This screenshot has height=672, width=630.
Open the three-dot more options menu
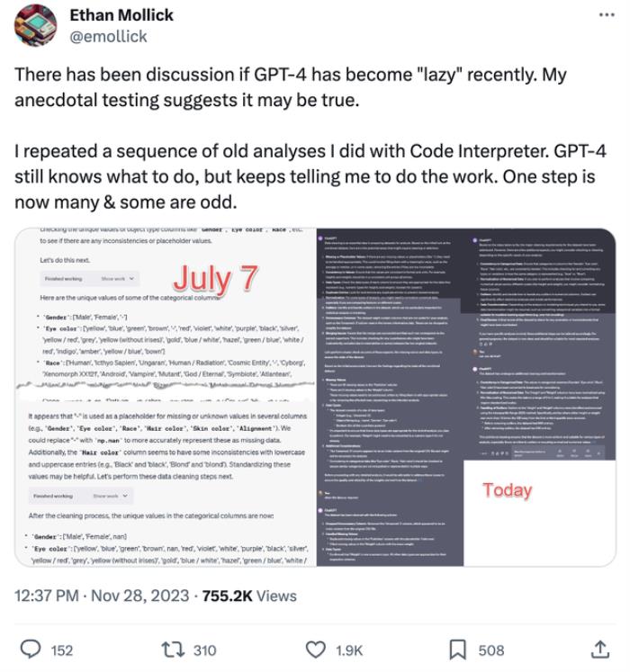[x=607, y=15]
